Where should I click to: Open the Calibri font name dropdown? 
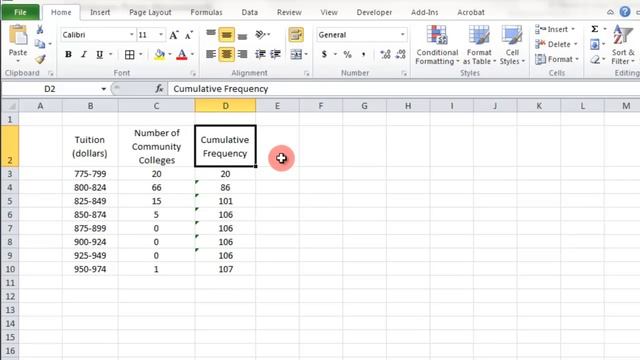point(132,35)
